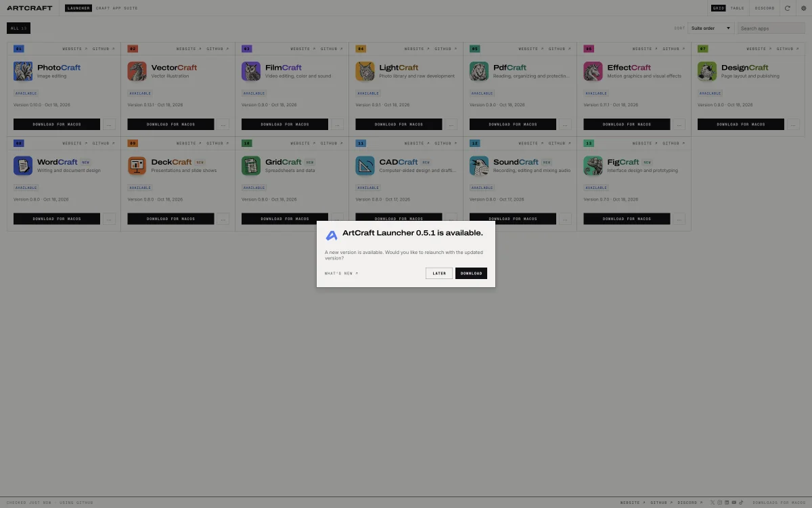Download FigCraft for macOS
Viewport: 812px width, 508px height.
pyautogui.click(x=627, y=219)
